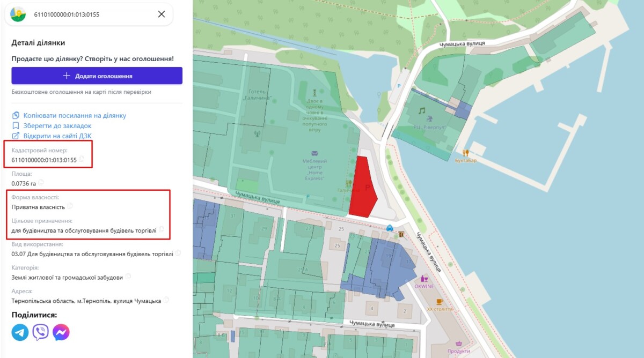Click the taxi stand icon on map
644x358 pixels.
(x=390, y=228)
